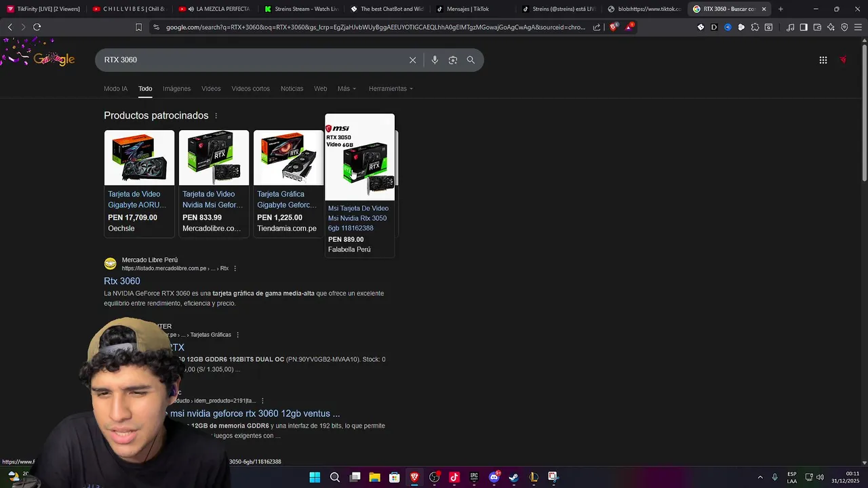The image size is (868, 488).
Task: Open Tarjetas Gráficas result three-dot menu
Action: (237, 335)
